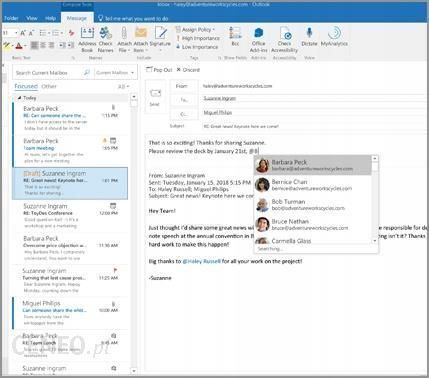Viewport: 429px width, 378px height.
Task: Toggle High Importance
Action: 198,38
